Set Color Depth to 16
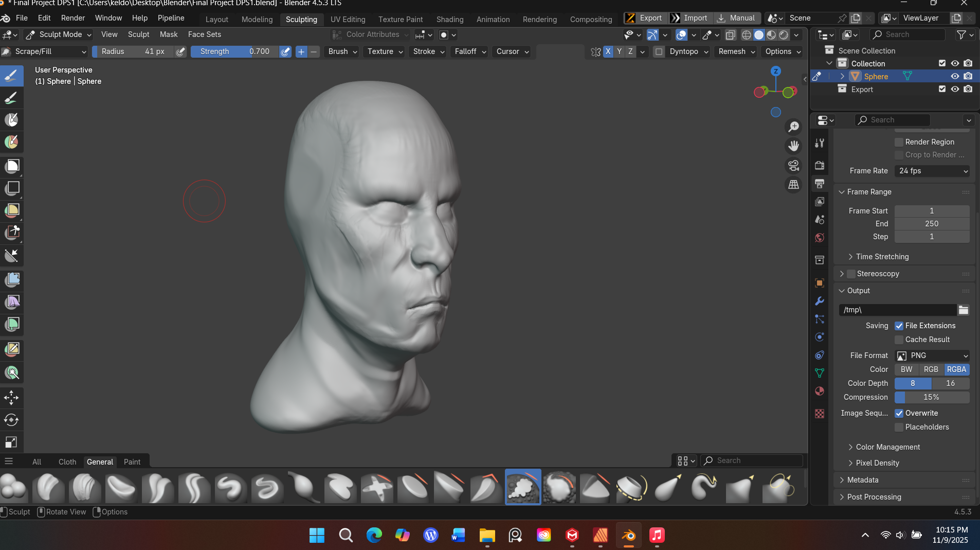The height and width of the screenshot is (550, 980). click(x=951, y=383)
